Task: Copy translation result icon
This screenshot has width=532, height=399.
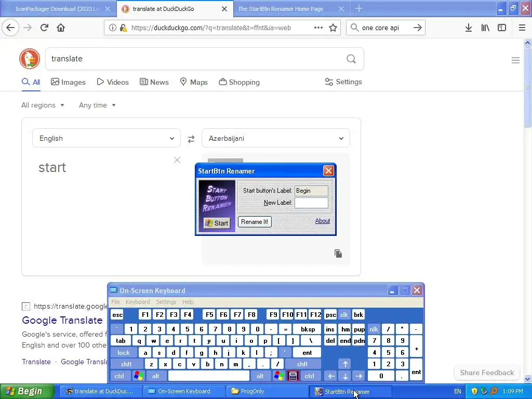Action: click(x=338, y=254)
